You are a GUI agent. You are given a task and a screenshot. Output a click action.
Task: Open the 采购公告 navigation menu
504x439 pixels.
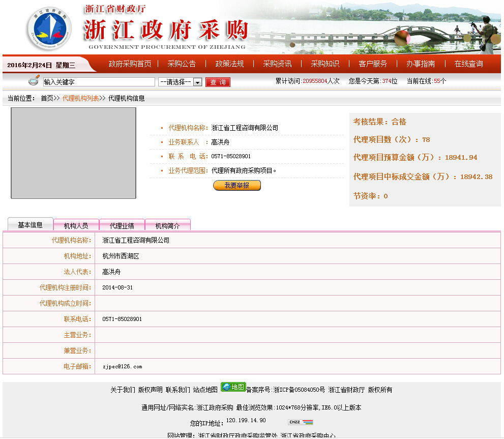point(182,64)
